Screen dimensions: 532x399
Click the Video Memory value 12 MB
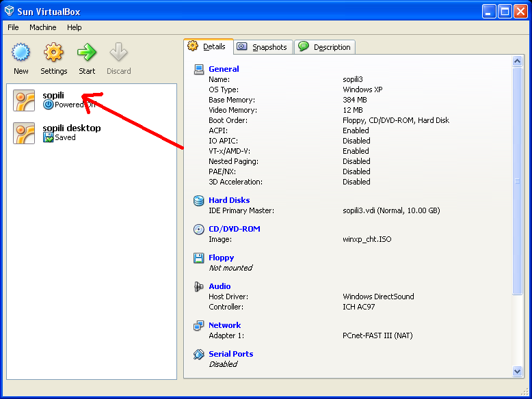(353, 110)
